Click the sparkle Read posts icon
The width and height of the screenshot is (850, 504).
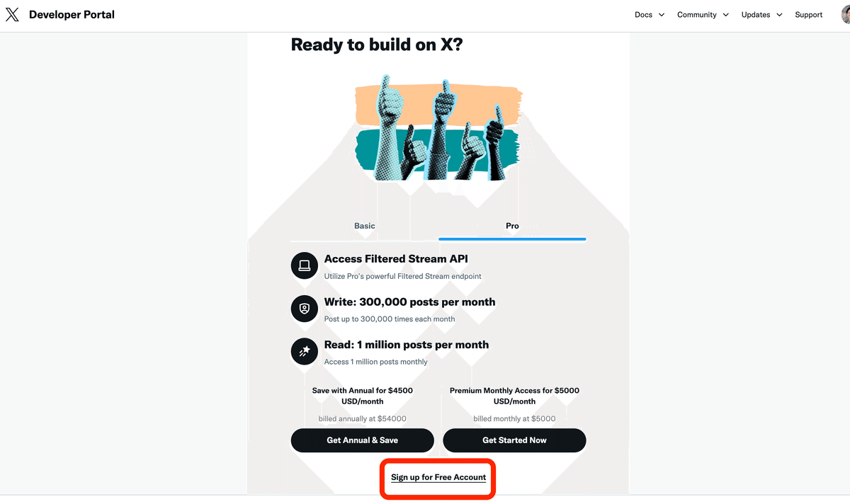pyautogui.click(x=305, y=352)
